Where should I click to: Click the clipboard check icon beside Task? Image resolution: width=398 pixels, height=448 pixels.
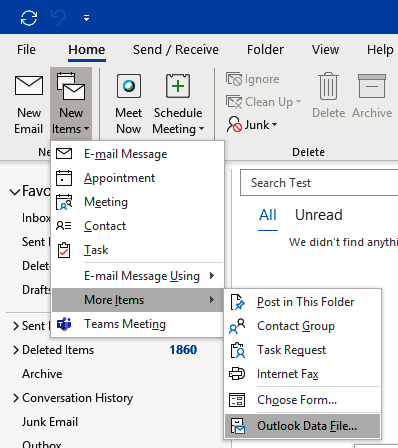click(x=64, y=250)
